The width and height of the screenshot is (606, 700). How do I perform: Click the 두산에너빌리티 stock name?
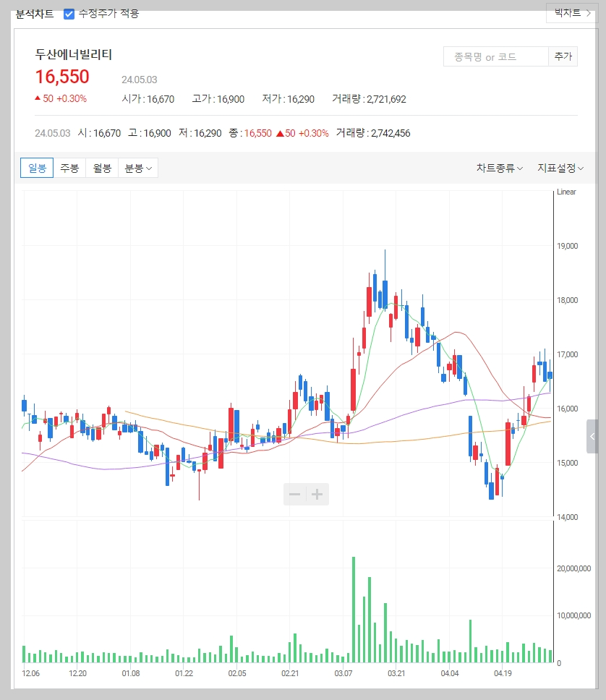point(74,54)
